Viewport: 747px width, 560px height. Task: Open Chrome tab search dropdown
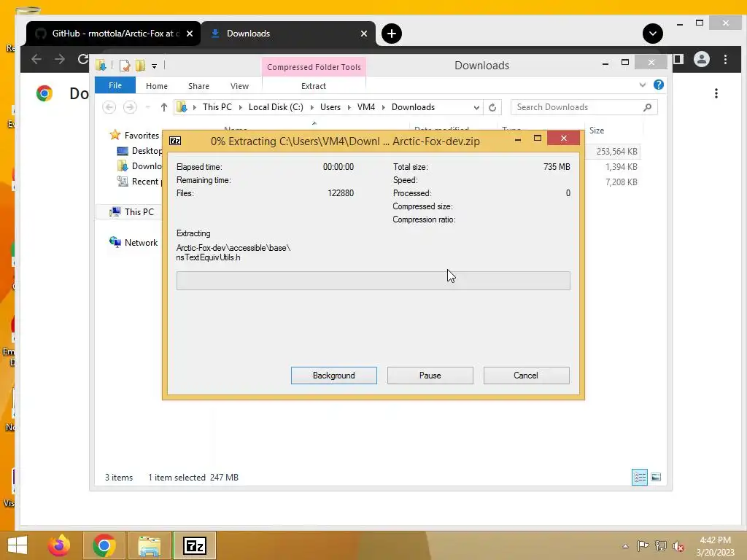pyautogui.click(x=653, y=34)
